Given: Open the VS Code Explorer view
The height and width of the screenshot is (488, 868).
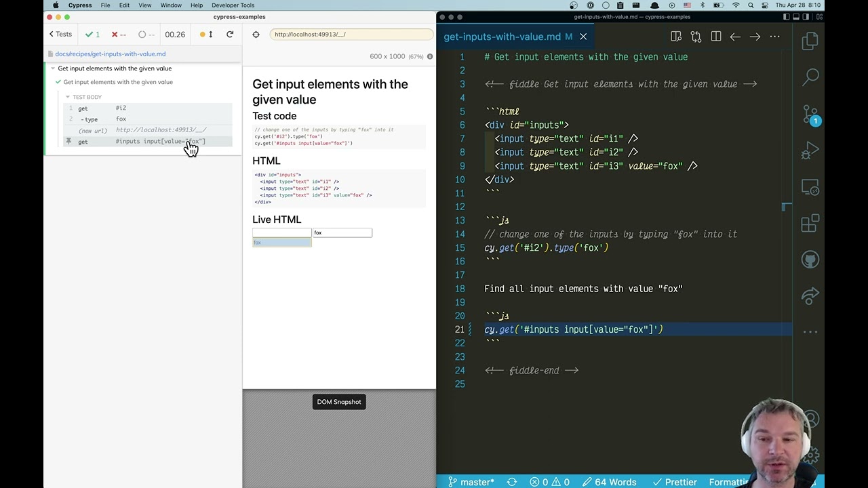Looking at the screenshot, I should [x=810, y=41].
